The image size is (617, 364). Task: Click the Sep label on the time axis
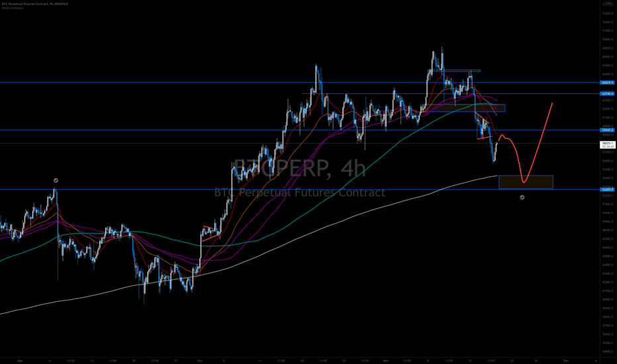20,361
